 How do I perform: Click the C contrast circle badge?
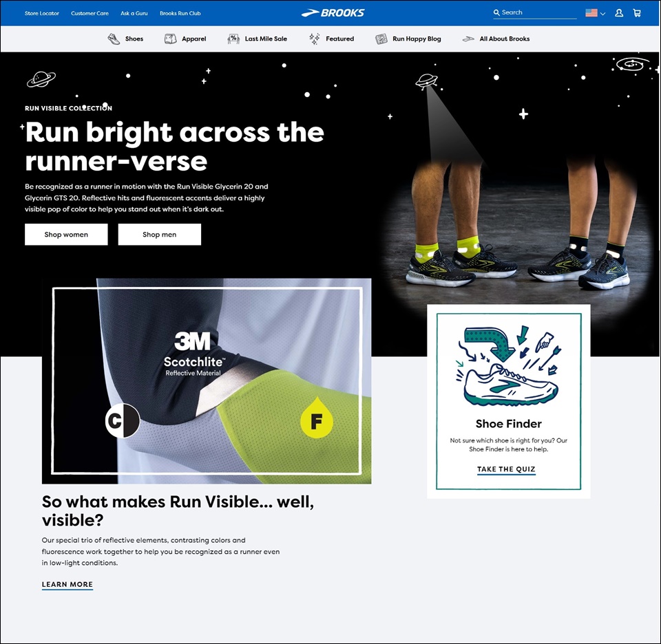pyautogui.click(x=123, y=420)
